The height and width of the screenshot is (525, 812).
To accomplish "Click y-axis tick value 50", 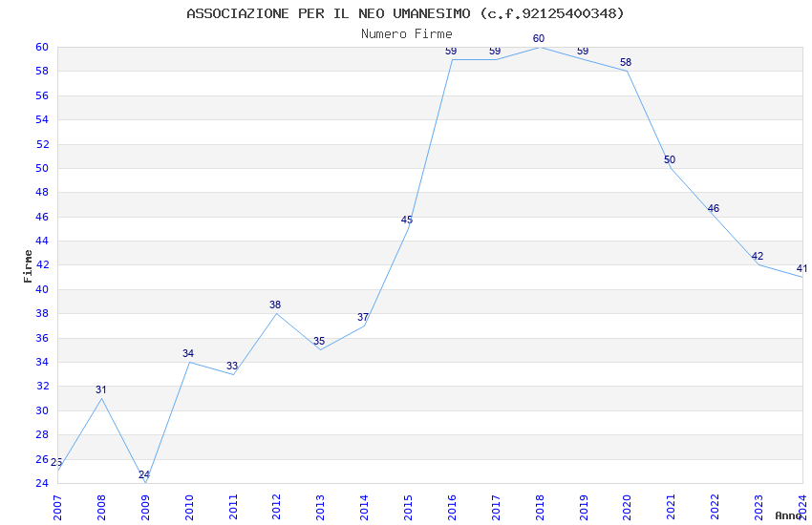I will [x=42, y=168].
